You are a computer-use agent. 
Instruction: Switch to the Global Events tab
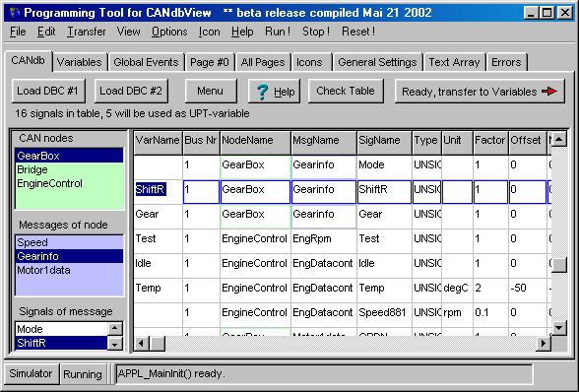pos(146,62)
